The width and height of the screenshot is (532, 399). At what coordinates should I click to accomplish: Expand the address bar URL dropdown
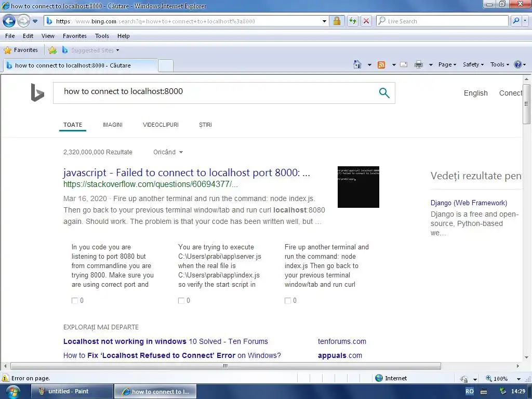(324, 21)
